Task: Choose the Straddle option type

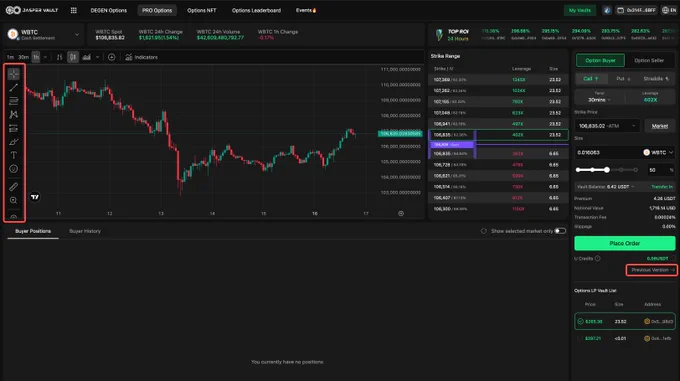Action: 656,78
